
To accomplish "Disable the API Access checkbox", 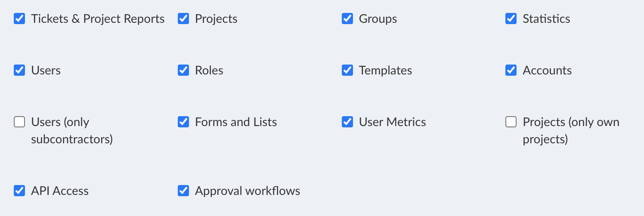I will tap(19, 191).
